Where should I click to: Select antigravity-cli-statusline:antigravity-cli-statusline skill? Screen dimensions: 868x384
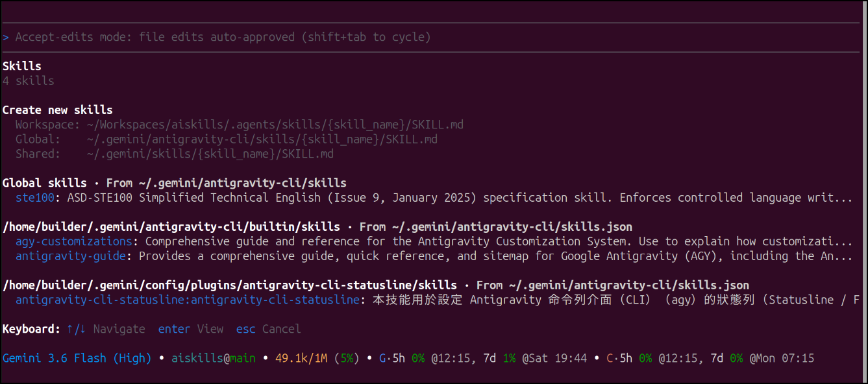(188, 300)
